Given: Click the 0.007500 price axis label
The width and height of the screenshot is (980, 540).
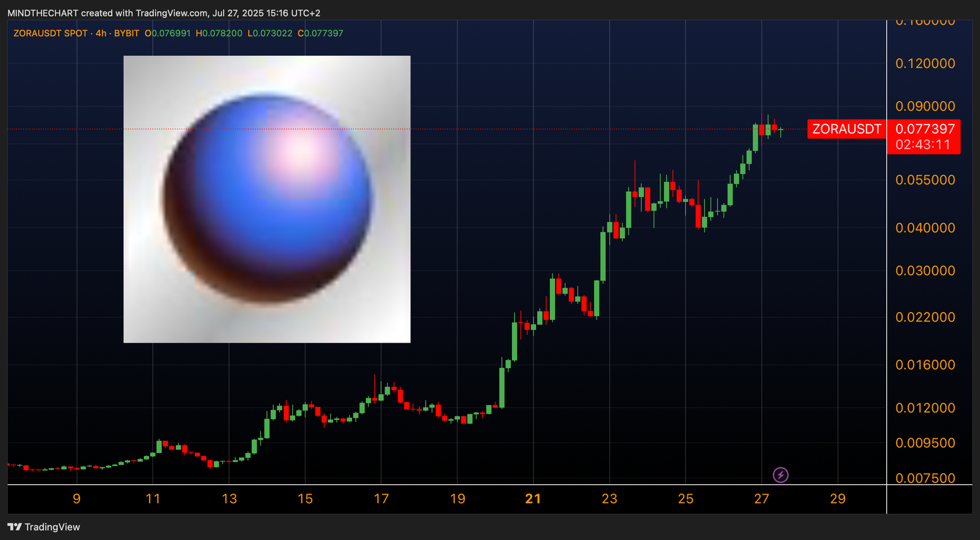Looking at the screenshot, I should click(x=925, y=478).
